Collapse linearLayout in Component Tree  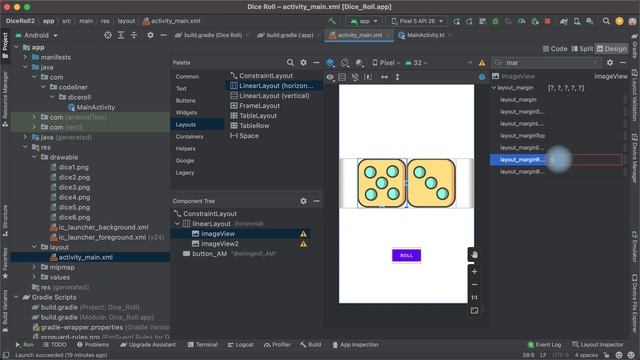point(178,224)
